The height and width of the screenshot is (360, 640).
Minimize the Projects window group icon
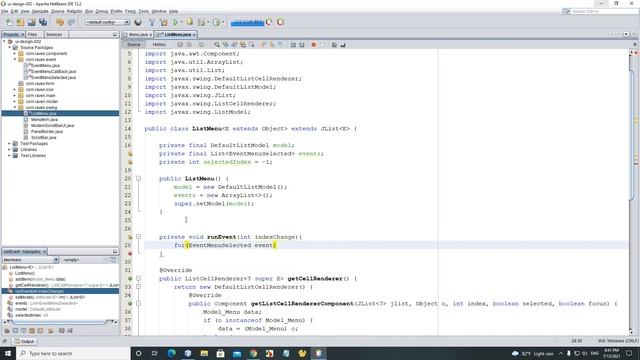coord(115,35)
